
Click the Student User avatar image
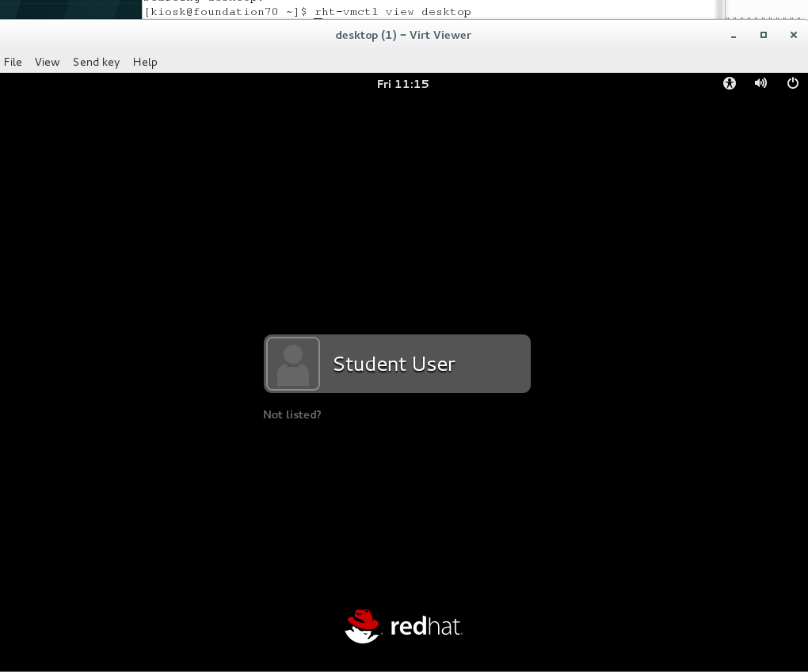coord(293,364)
